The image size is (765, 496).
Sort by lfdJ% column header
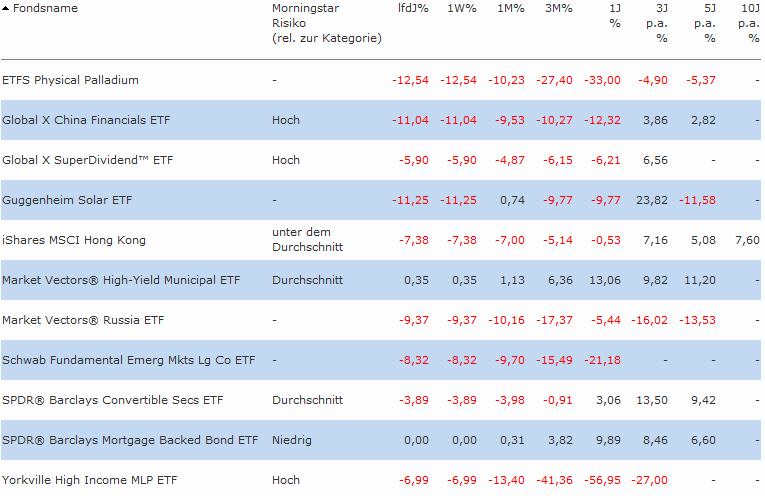(x=413, y=8)
